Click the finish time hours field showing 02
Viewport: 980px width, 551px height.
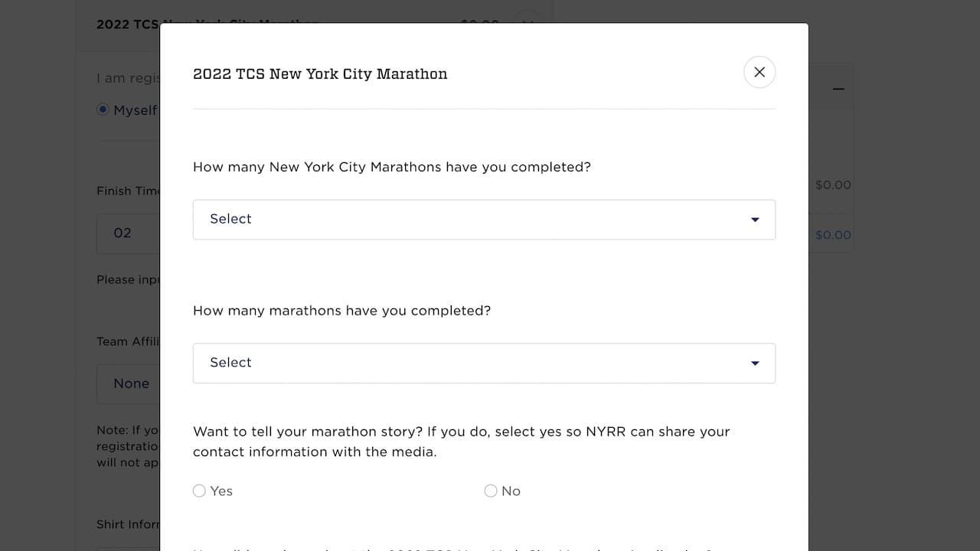click(x=128, y=233)
